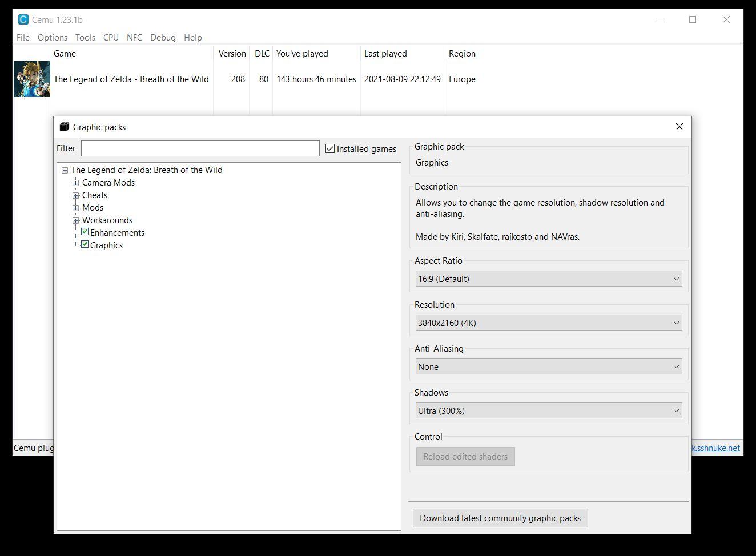Minimize the Cemu window
756x556 pixels.
click(x=660, y=19)
